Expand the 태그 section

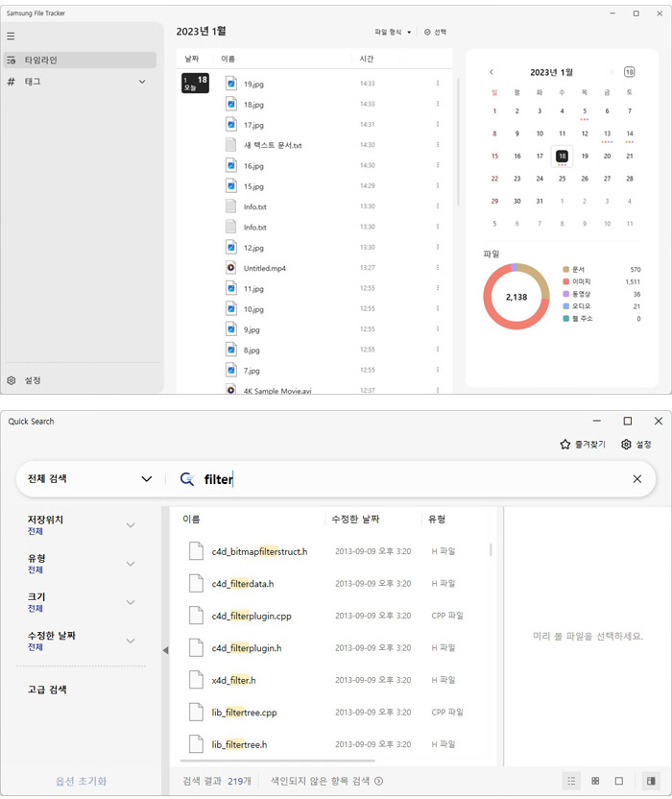pyautogui.click(x=142, y=82)
